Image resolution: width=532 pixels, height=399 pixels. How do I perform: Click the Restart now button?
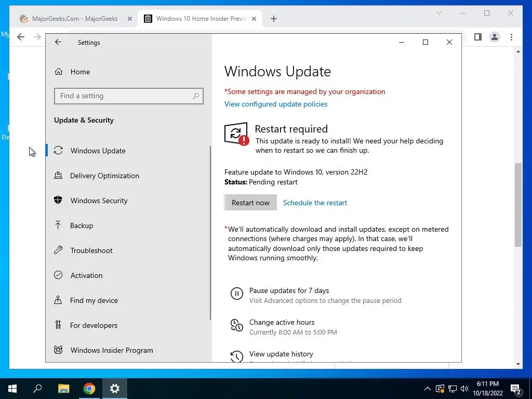pyautogui.click(x=250, y=203)
